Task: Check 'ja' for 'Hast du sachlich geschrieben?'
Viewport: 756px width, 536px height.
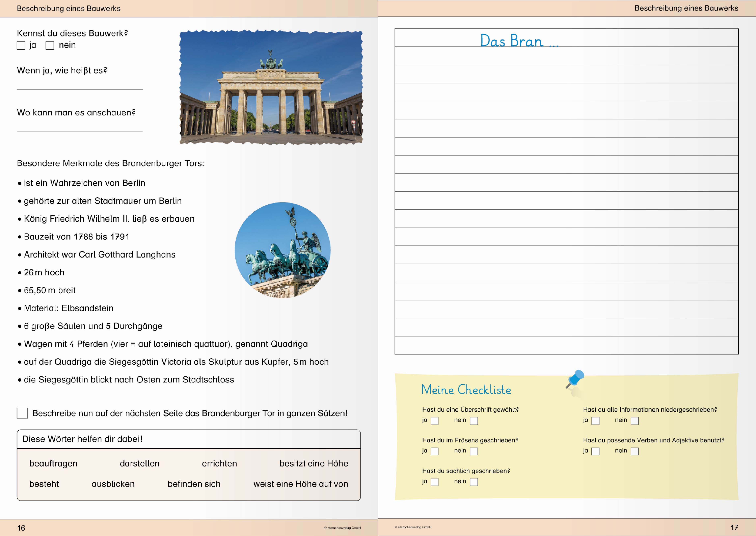Action: [435, 482]
